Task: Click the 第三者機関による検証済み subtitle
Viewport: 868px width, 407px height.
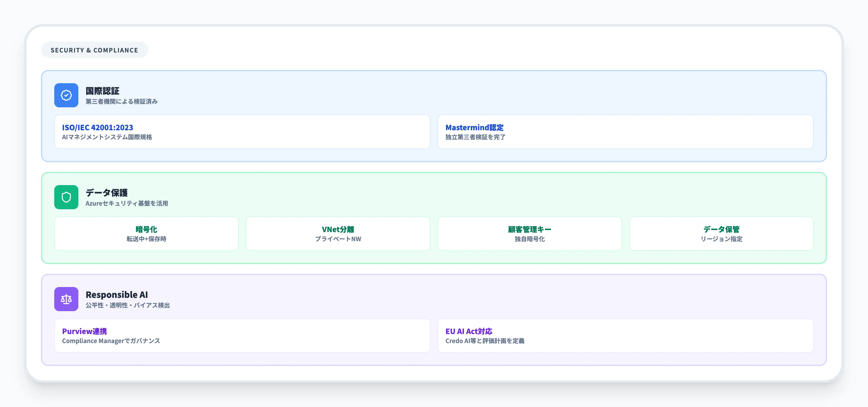Action: tap(121, 101)
